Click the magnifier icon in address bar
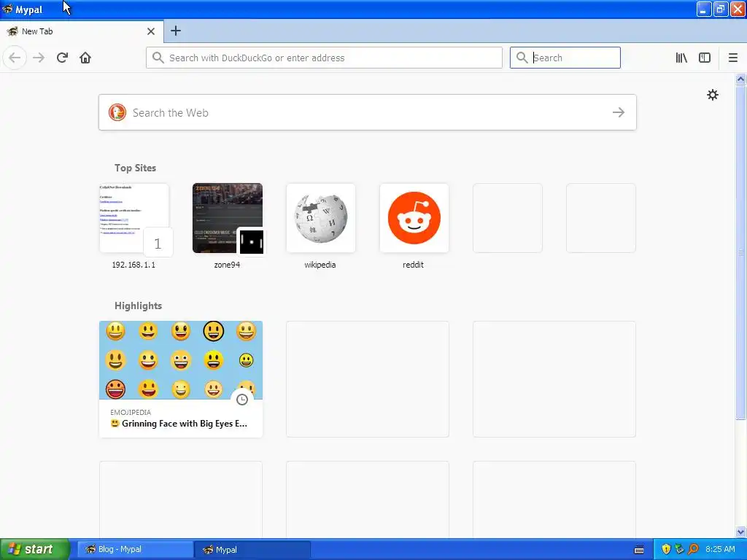This screenshot has height=560, width=747. pyautogui.click(x=158, y=58)
